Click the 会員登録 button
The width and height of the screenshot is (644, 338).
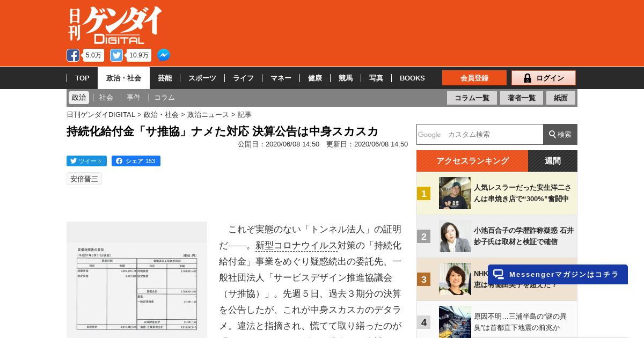[474, 78]
